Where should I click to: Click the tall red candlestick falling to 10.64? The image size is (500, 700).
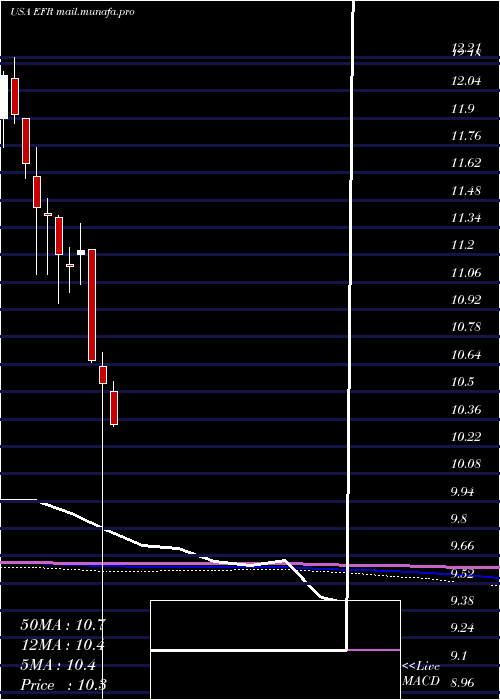92,305
